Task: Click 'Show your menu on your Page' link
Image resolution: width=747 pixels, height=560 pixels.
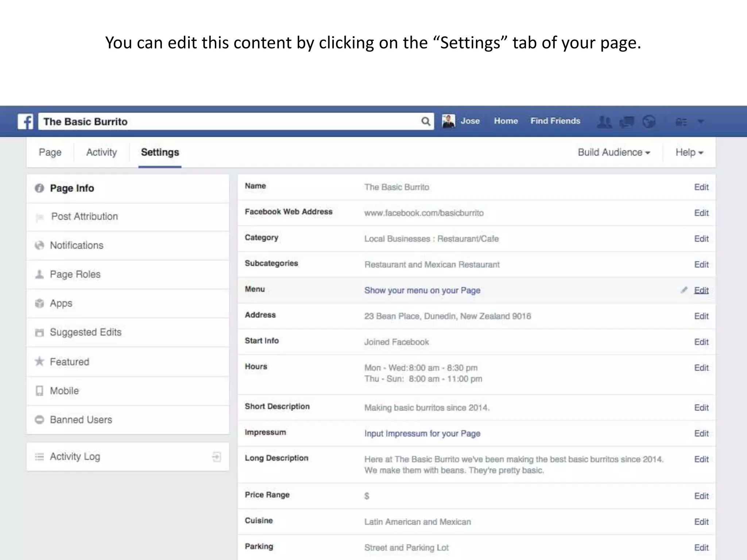Action: (422, 291)
